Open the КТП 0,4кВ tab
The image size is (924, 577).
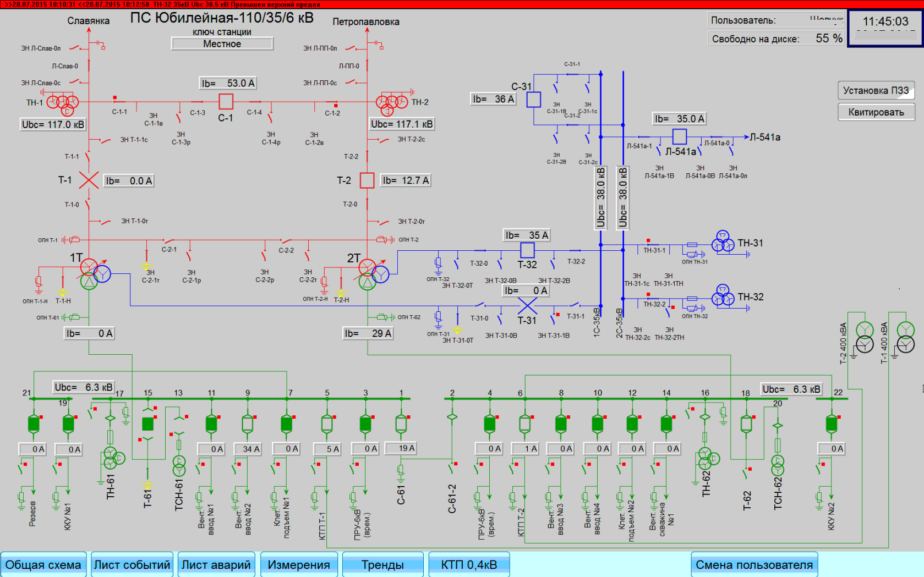click(x=469, y=565)
